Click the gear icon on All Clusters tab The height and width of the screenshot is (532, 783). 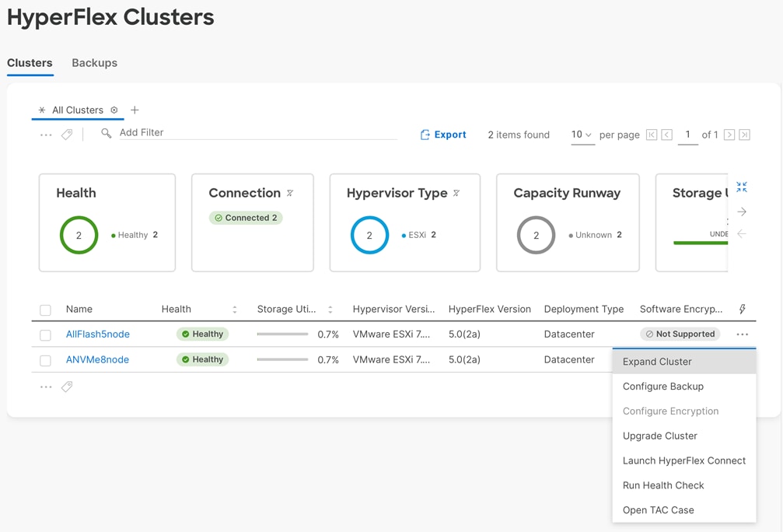pyautogui.click(x=114, y=110)
